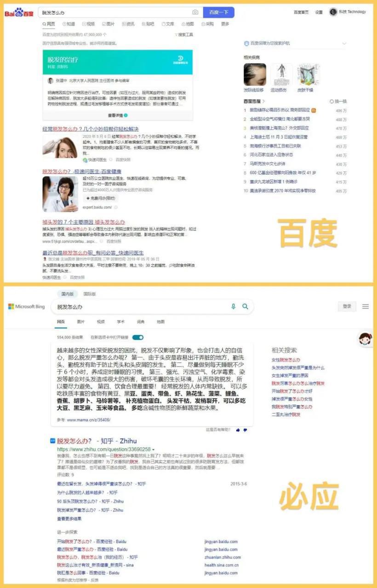Open hot search 马斯克发中文七步诗

tap(268, 164)
